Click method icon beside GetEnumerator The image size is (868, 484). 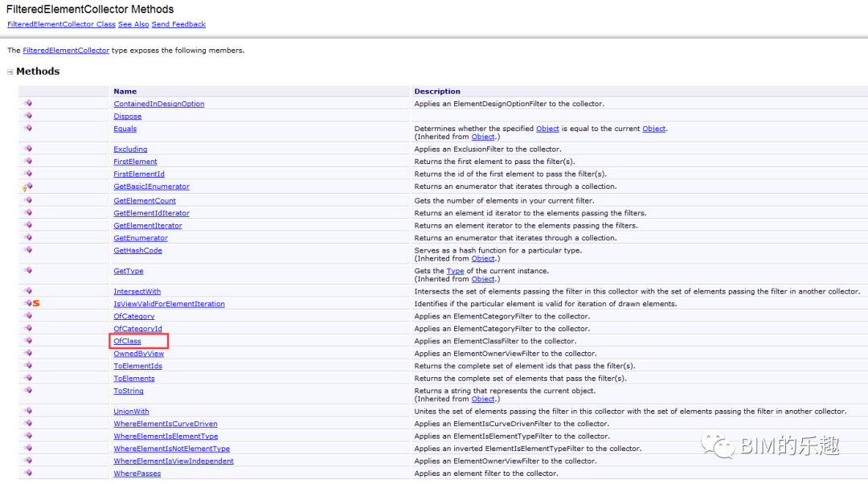click(x=28, y=237)
